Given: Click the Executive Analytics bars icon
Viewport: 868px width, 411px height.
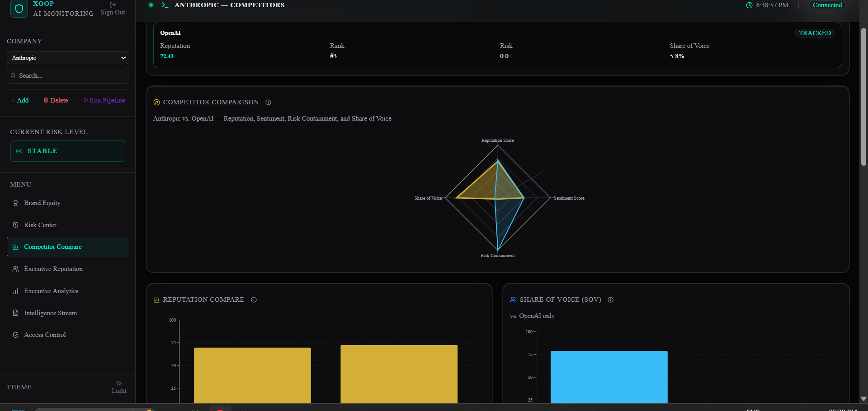Looking at the screenshot, I should (x=15, y=291).
